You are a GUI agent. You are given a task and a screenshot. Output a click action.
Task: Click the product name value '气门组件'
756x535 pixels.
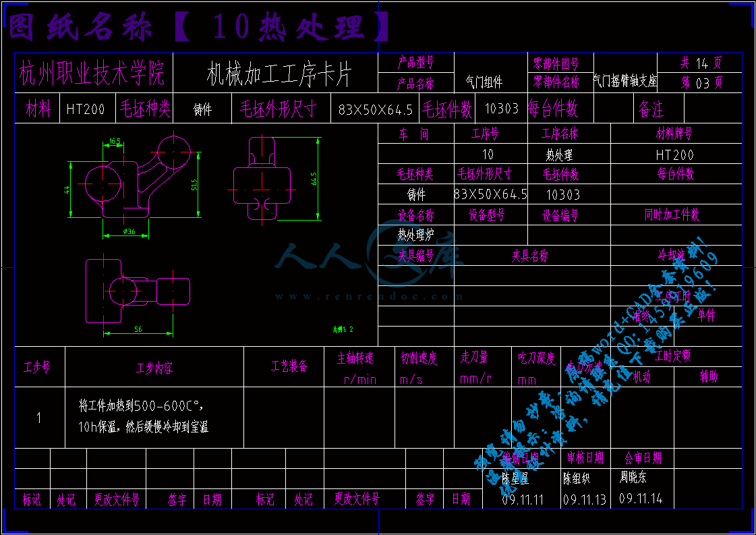[484, 82]
